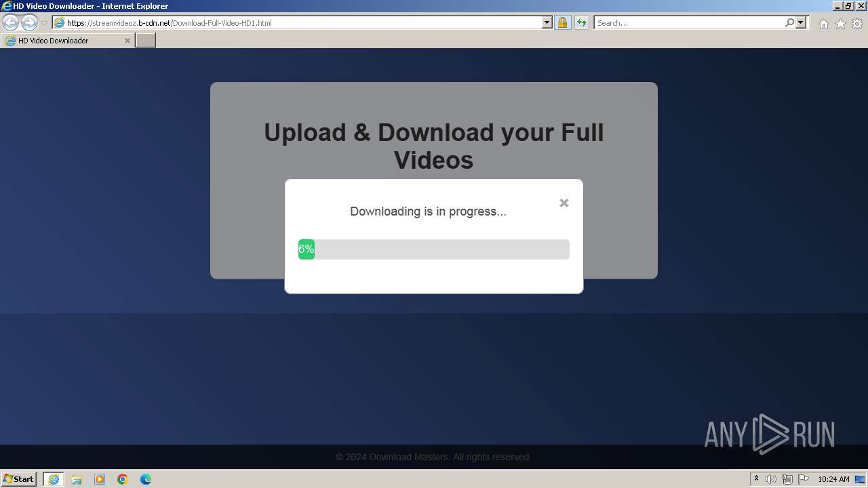Open Favorites star icon
The width and height of the screenshot is (868, 488).
840,24
